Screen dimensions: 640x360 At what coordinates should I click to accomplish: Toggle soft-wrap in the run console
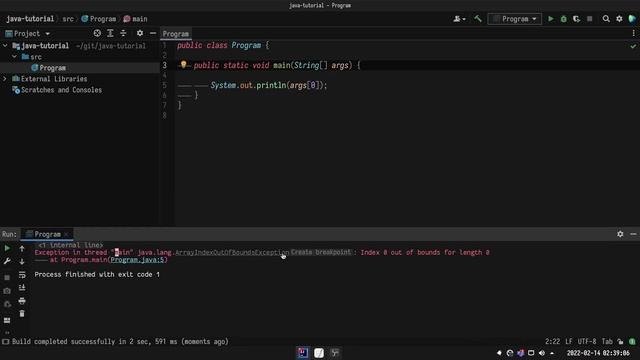point(22,275)
